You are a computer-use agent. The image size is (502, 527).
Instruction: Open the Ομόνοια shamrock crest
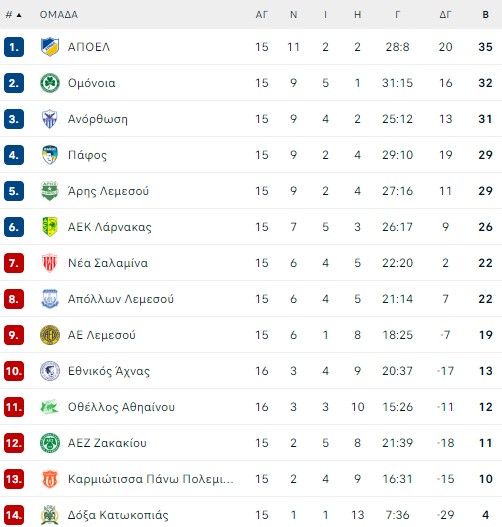click(50, 83)
